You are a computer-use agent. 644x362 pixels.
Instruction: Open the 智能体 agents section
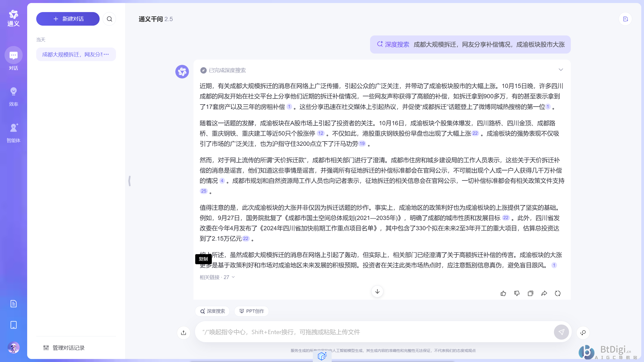pyautogui.click(x=13, y=133)
